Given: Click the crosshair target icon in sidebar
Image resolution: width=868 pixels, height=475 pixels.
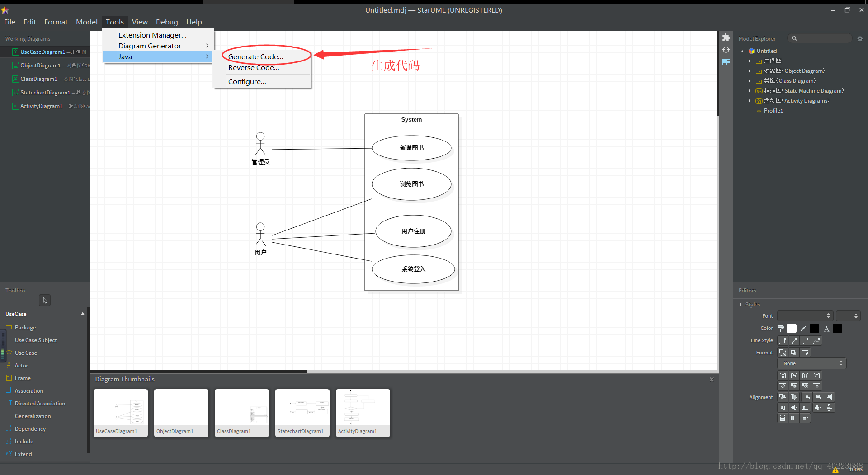Looking at the screenshot, I should click(726, 50).
